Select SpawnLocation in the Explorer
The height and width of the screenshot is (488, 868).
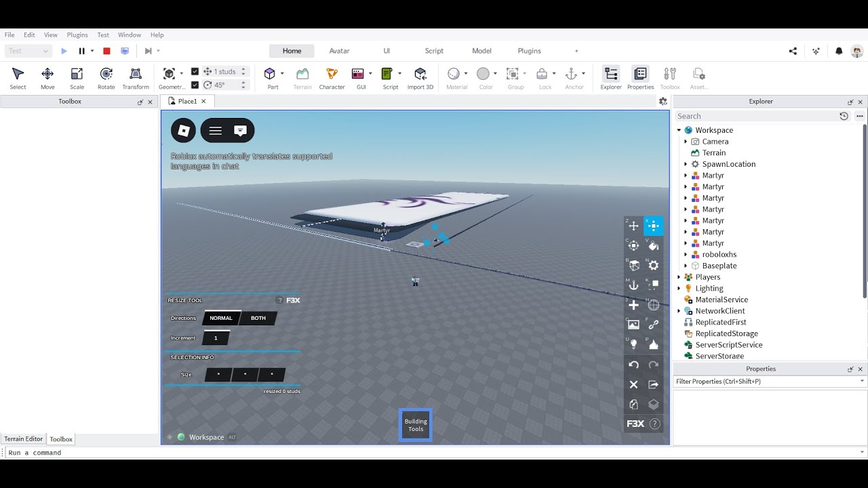[729, 164]
